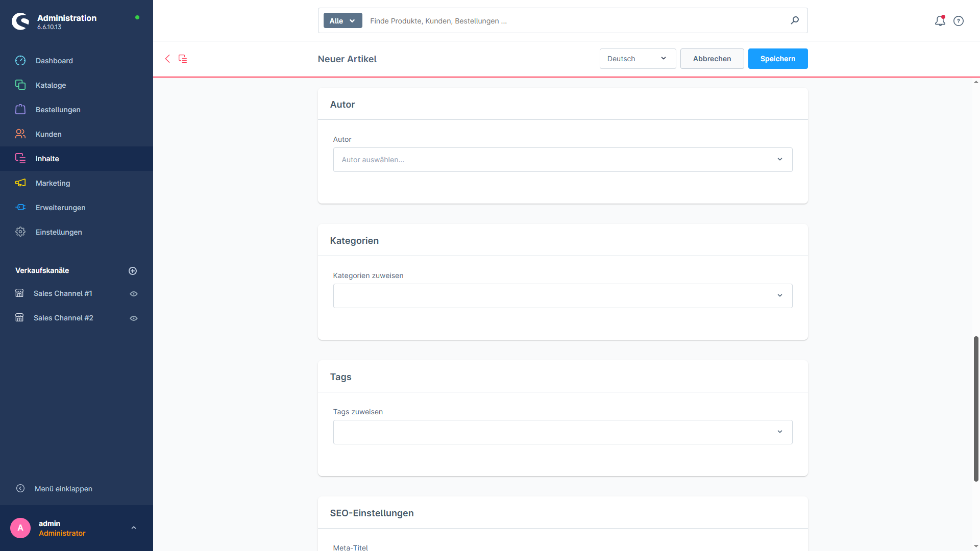Click the admin avatar icon
980x551 pixels.
20,528
